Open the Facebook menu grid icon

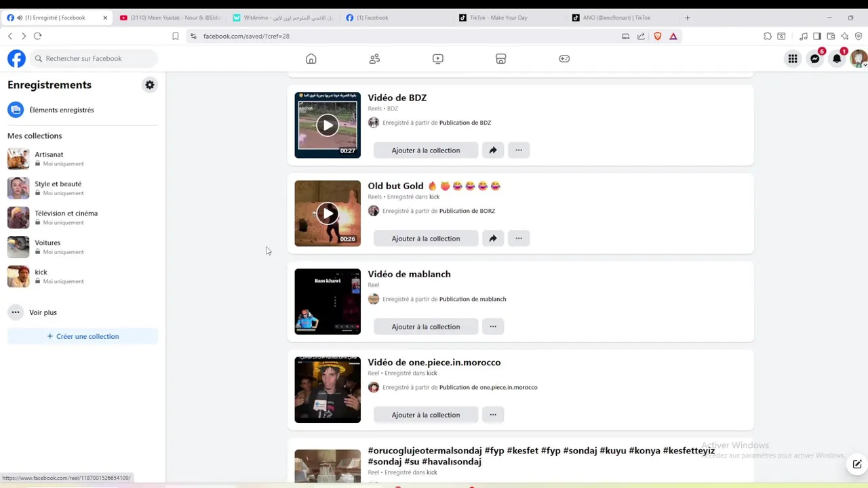[x=793, y=59]
